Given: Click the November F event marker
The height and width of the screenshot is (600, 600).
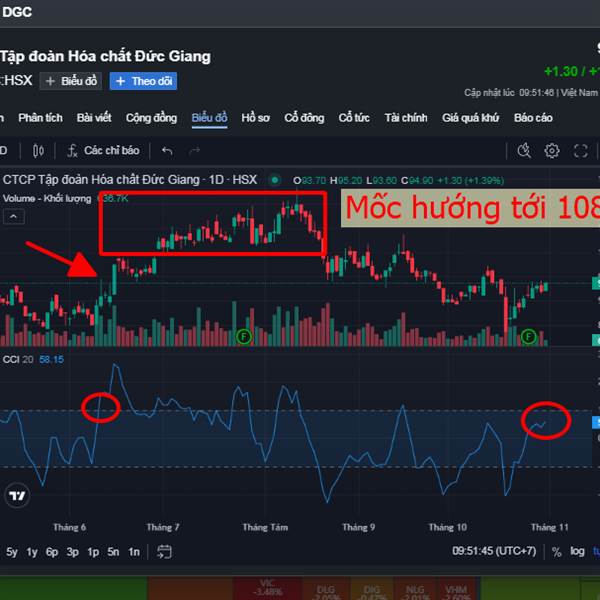Looking at the screenshot, I should (x=528, y=337).
